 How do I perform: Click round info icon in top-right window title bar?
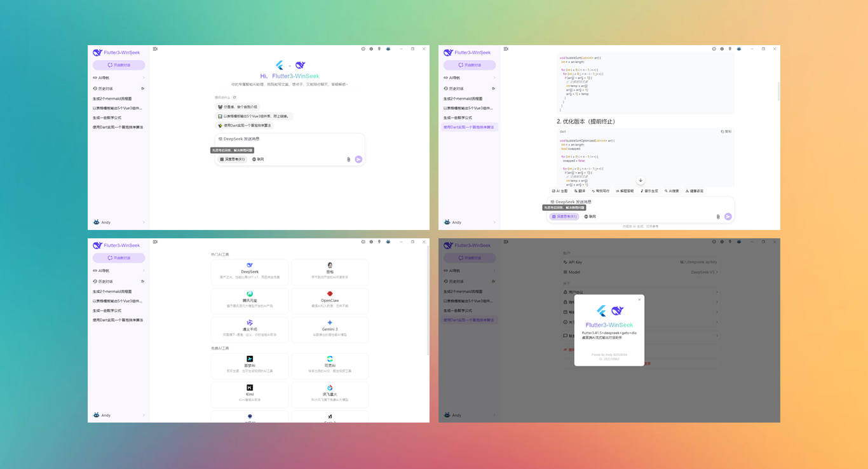(714, 49)
